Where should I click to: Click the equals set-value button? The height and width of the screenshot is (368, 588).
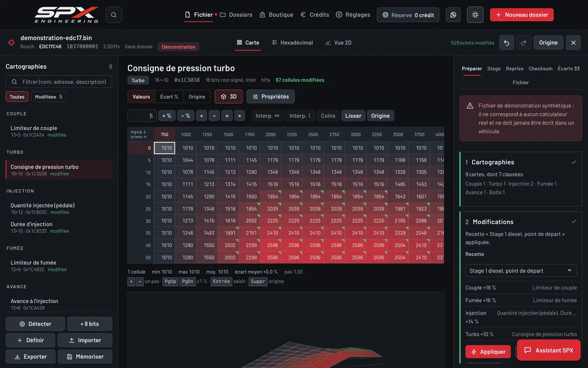click(x=227, y=116)
